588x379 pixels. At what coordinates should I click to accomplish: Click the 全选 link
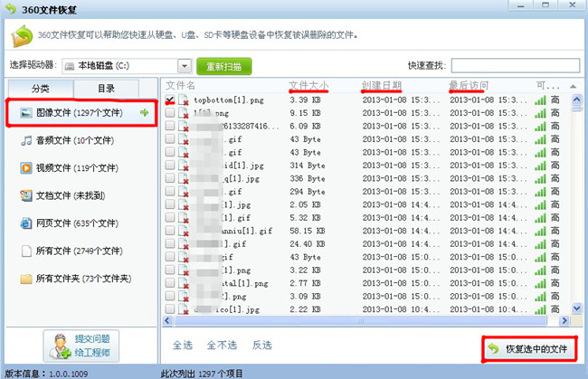point(183,346)
